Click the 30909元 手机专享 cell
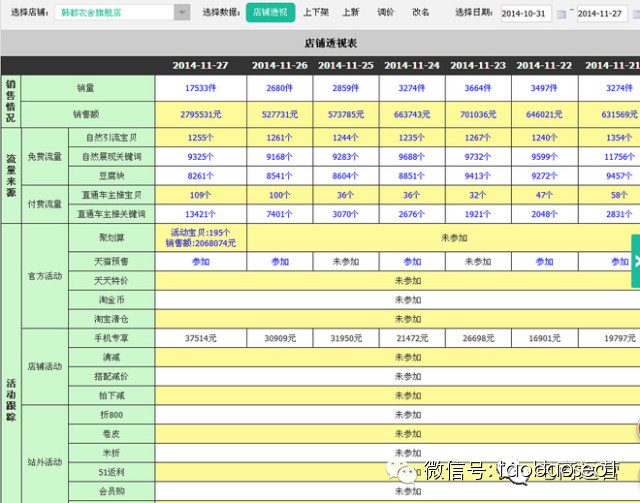This screenshot has height=503, width=640. (280, 338)
